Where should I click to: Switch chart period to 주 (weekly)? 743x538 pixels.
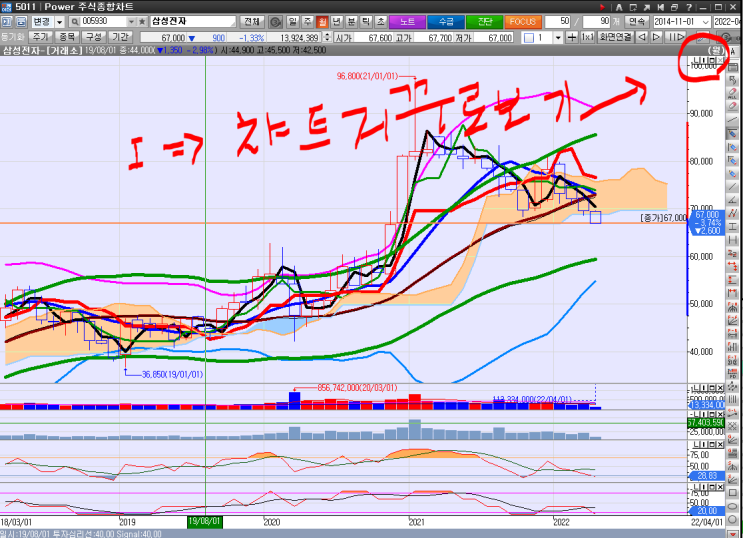click(x=308, y=22)
